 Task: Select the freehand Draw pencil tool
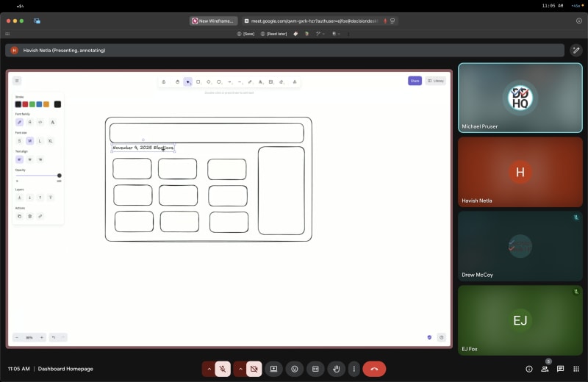tap(250, 82)
